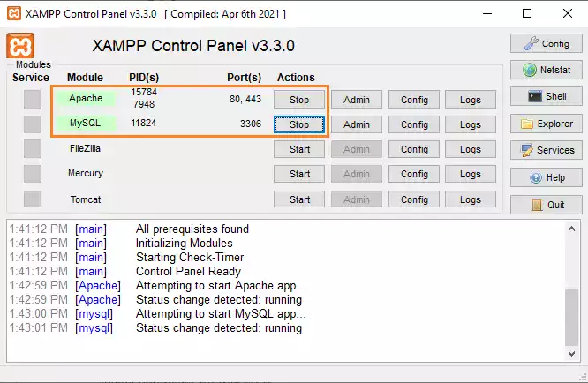Open MySQL Admin page
This screenshot has width=588, height=383.
pyautogui.click(x=357, y=124)
